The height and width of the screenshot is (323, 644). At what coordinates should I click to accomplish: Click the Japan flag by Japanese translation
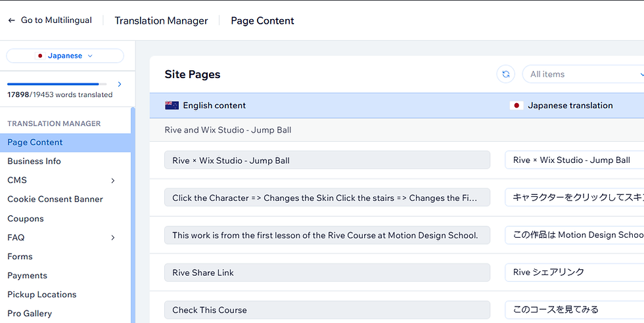[517, 106]
